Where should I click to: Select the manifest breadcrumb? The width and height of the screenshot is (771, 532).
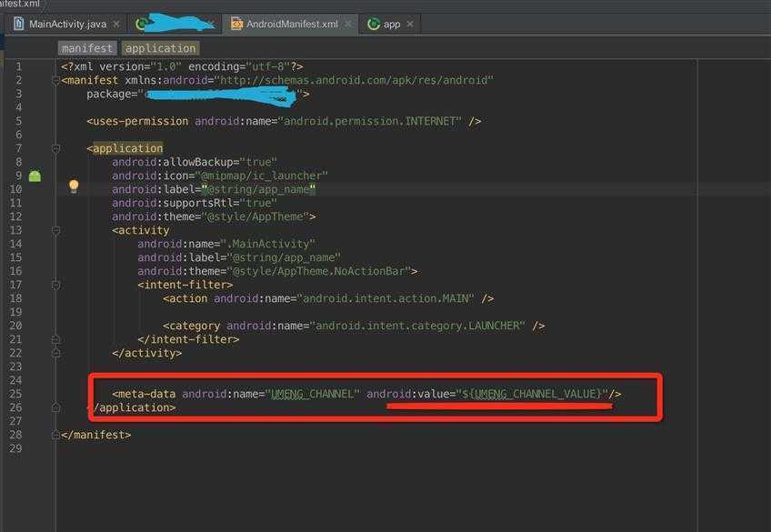click(87, 48)
